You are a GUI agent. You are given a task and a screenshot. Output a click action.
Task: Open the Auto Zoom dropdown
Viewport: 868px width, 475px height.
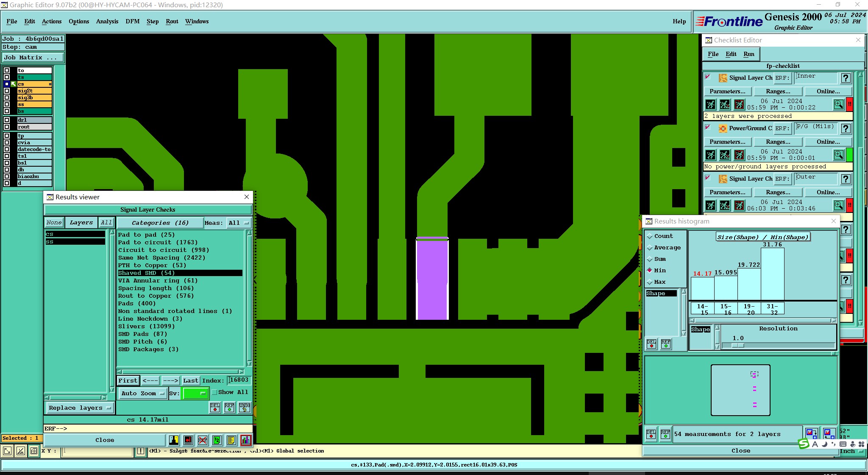click(x=142, y=394)
